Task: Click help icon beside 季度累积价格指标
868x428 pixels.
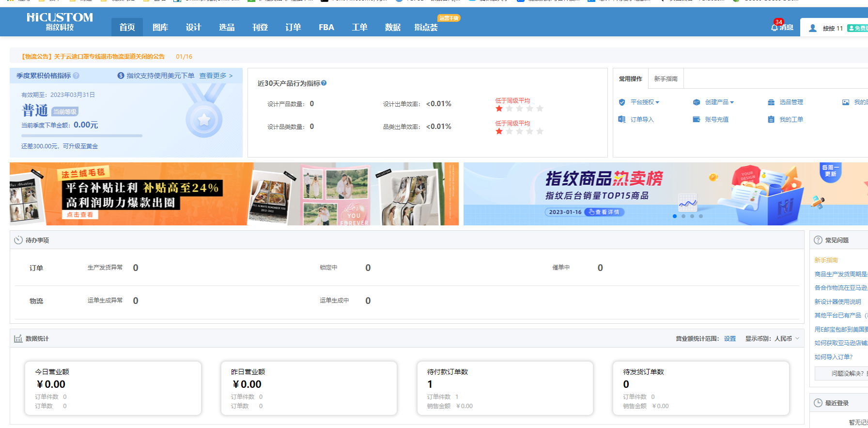Action: point(76,76)
